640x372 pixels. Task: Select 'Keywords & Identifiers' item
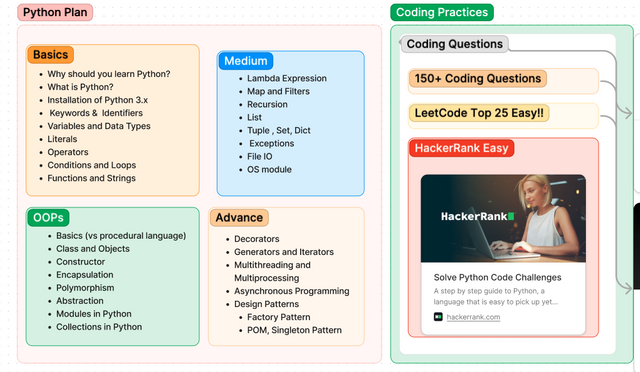pyautogui.click(x=96, y=113)
